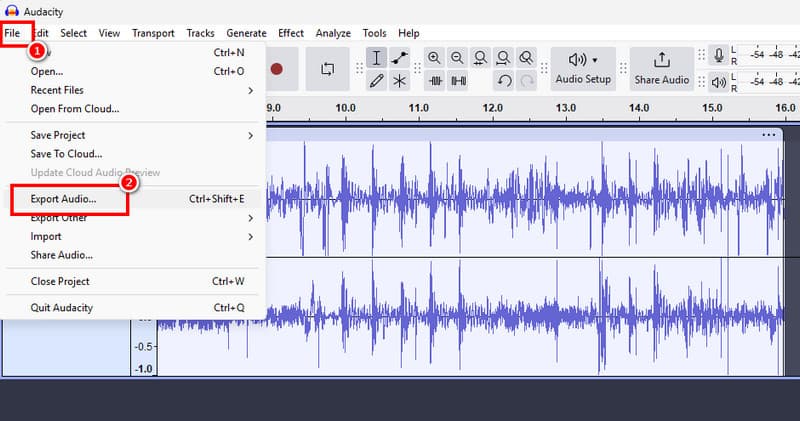Click the record level meter bar
The height and width of the screenshot is (421, 800).
[x=769, y=54]
